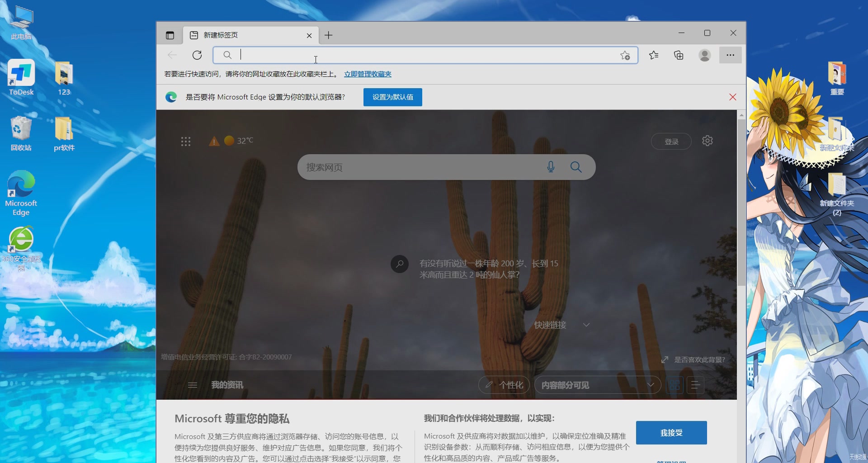The height and width of the screenshot is (463, 868).
Task: Click the 个性化 button
Action: point(504,385)
